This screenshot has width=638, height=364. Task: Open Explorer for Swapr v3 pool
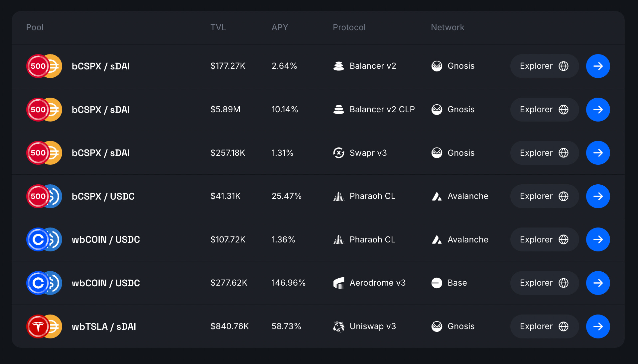(544, 153)
